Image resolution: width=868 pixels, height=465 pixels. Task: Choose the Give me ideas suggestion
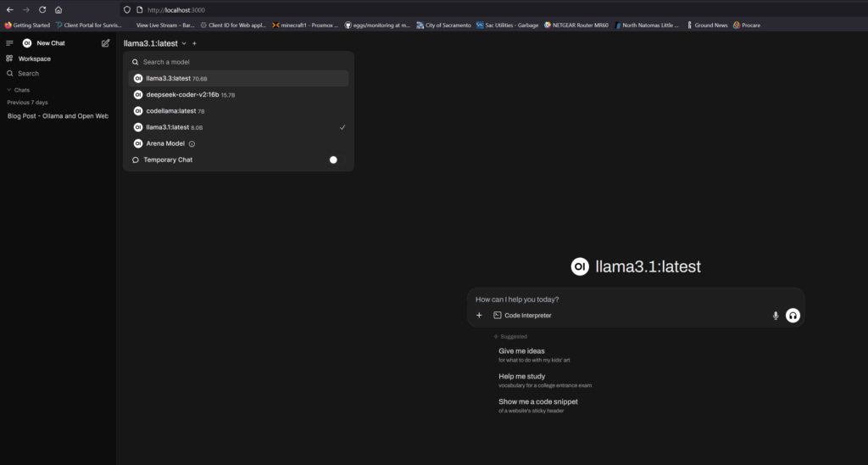pos(534,355)
